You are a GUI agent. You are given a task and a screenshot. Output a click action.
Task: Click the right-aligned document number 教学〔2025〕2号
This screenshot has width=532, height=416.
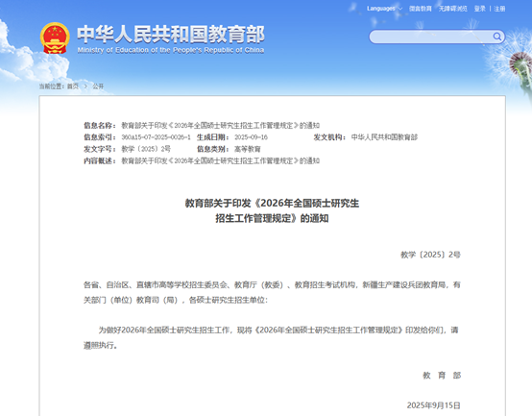click(x=430, y=255)
